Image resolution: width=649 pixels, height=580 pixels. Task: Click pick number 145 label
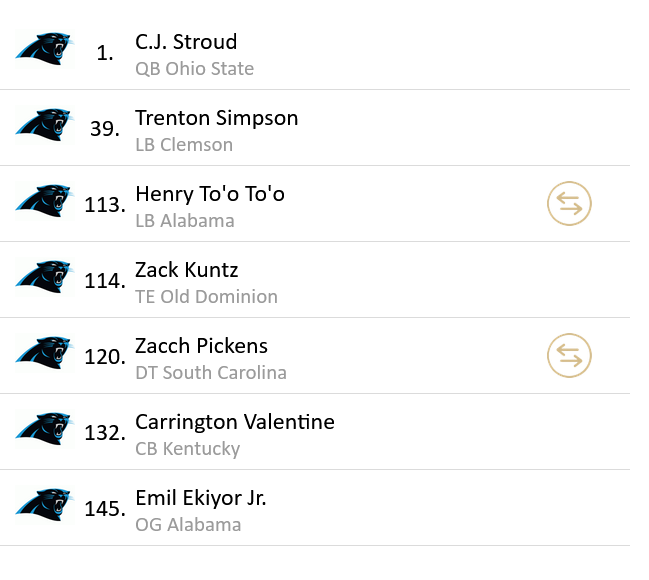tap(104, 510)
